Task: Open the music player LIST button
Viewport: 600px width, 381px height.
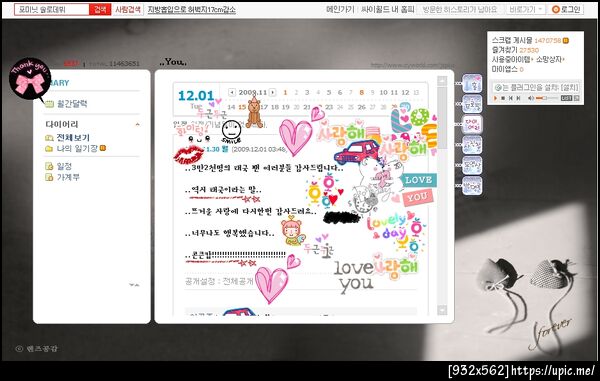Action: [x=566, y=98]
